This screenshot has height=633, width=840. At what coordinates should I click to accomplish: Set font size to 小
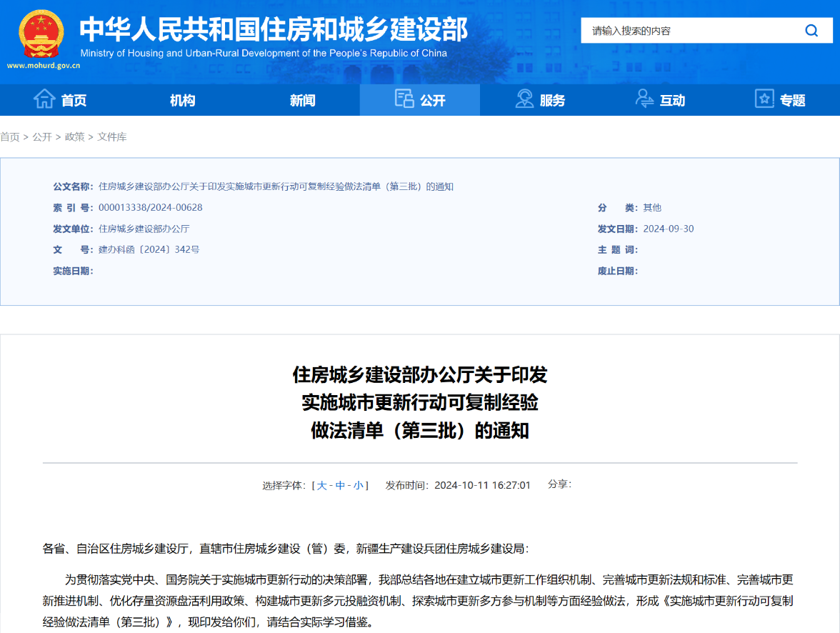pos(358,486)
